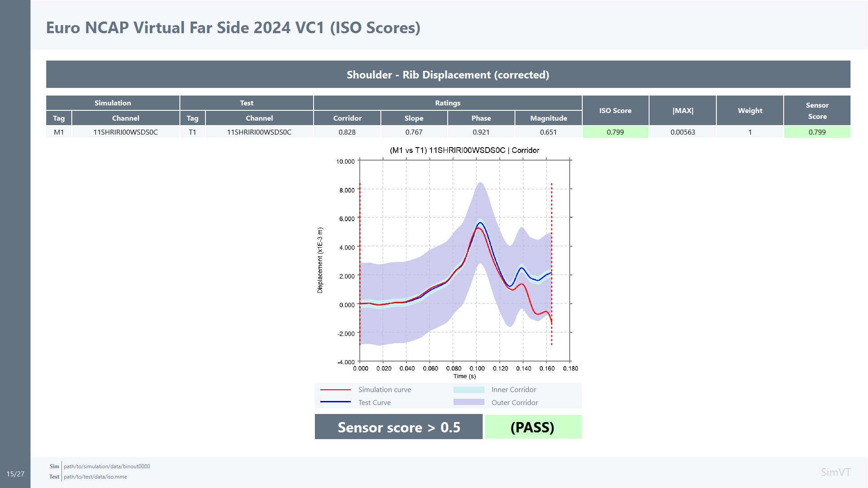Image resolution: width=868 pixels, height=488 pixels.
Task: Click the green Sensor Score value cell
Action: (x=817, y=132)
